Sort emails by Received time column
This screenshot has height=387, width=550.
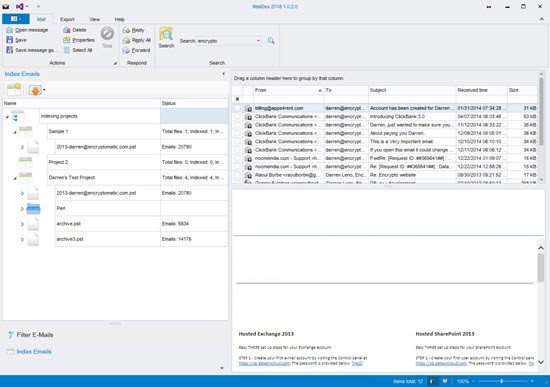[x=481, y=90]
